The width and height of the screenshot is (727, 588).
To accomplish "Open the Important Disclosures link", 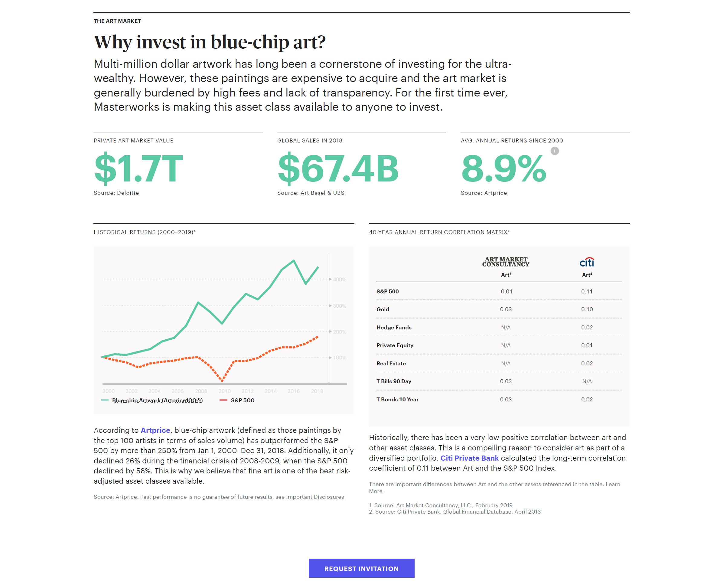I will [315, 497].
